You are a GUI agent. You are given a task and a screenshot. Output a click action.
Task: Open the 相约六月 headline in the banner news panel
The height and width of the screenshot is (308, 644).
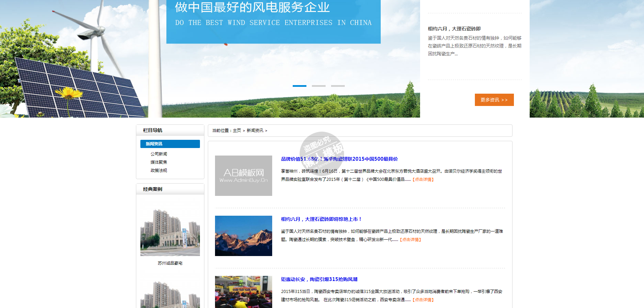(x=454, y=29)
